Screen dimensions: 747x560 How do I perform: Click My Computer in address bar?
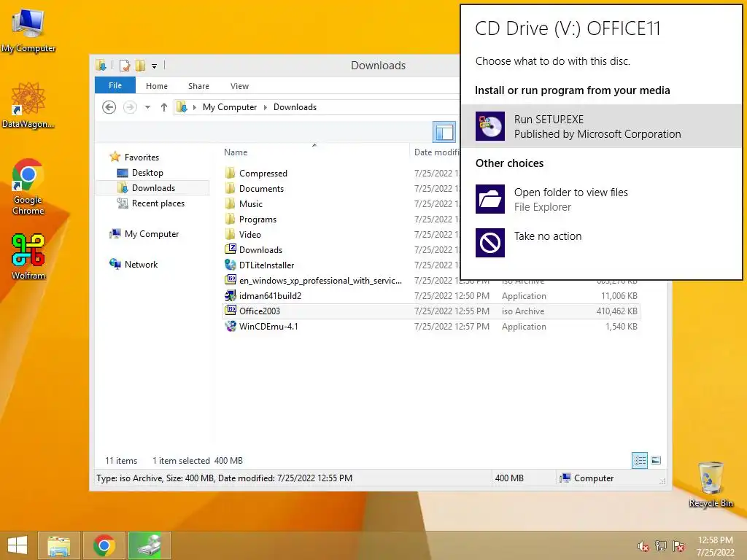[230, 107]
